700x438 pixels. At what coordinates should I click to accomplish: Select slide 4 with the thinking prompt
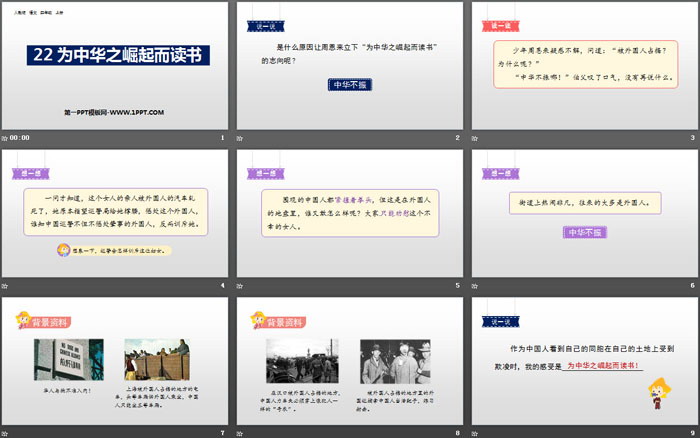tap(115, 213)
